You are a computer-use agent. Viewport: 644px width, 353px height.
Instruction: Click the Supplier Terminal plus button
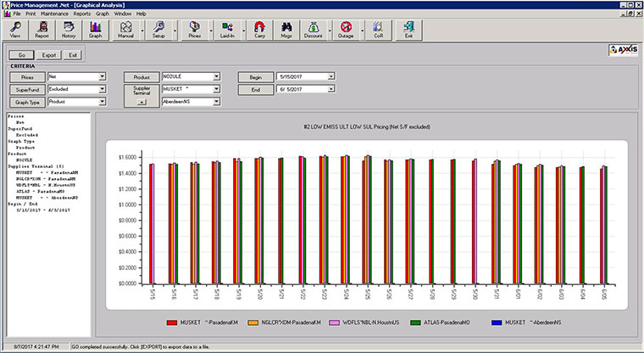pos(142,102)
